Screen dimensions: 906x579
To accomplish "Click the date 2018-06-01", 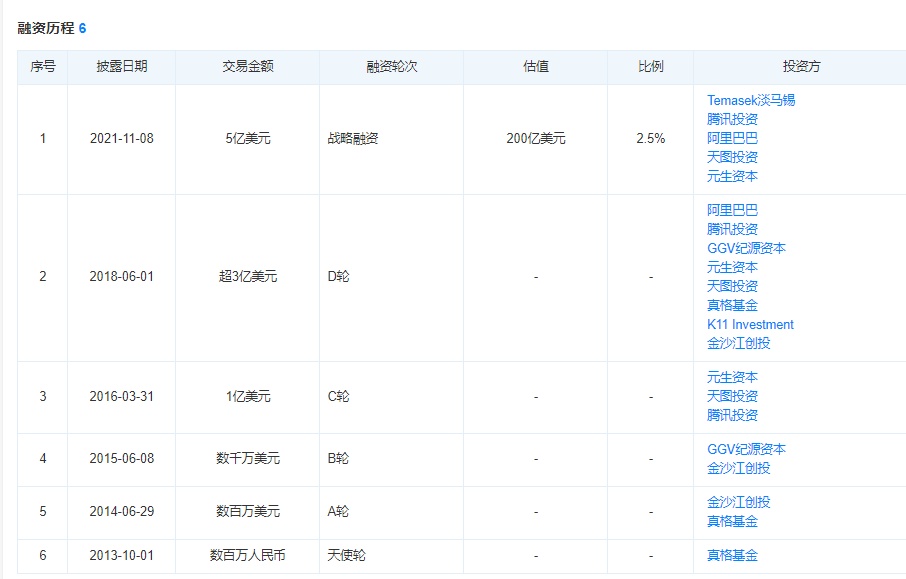I will point(122,277).
